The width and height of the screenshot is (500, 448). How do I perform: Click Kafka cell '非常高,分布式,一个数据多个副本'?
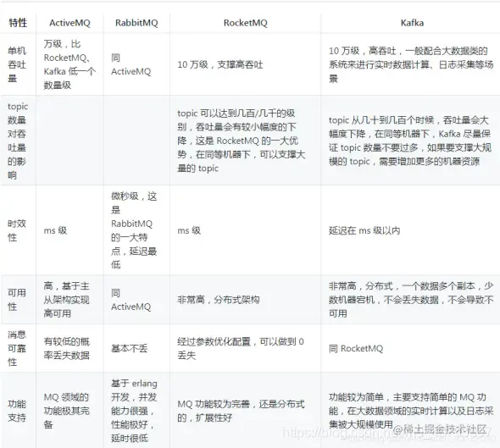pyautogui.click(x=411, y=300)
